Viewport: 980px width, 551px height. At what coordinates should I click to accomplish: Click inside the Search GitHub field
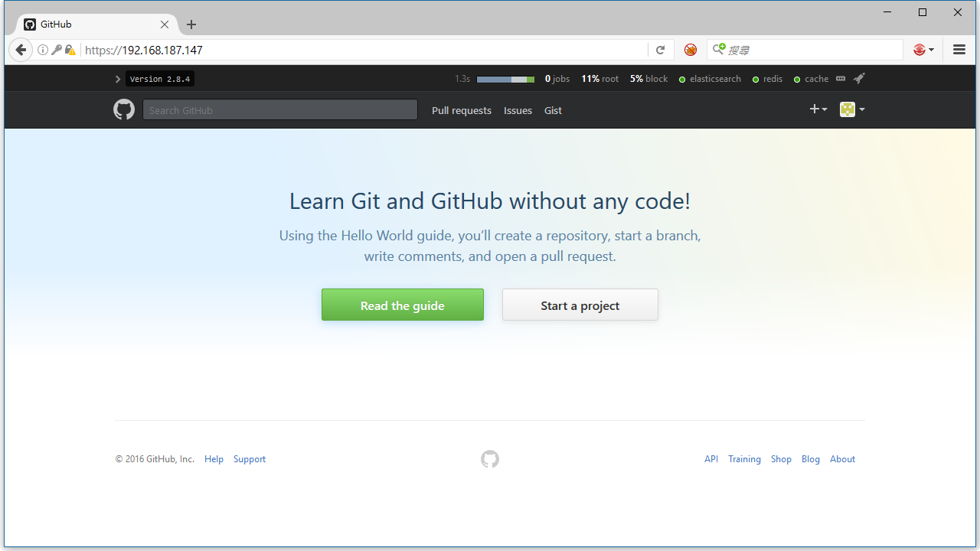[x=279, y=109]
